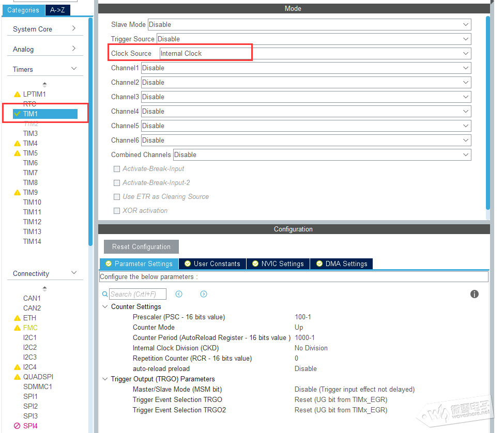Click the parameter search input field
This screenshot has width=504, height=433.
pyautogui.click(x=138, y=294)
